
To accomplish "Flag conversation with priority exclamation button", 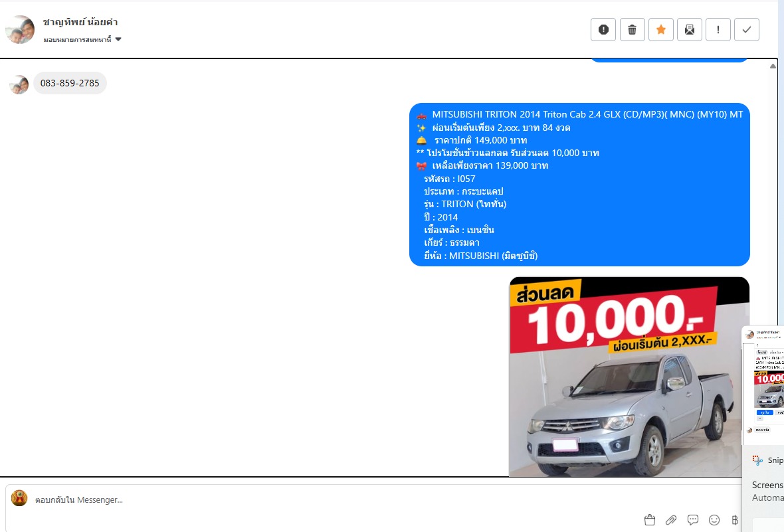I will 718,29.
